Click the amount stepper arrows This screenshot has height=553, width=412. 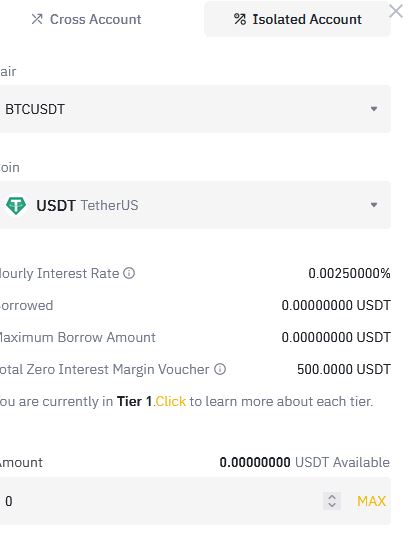click(x=332, y=501)
